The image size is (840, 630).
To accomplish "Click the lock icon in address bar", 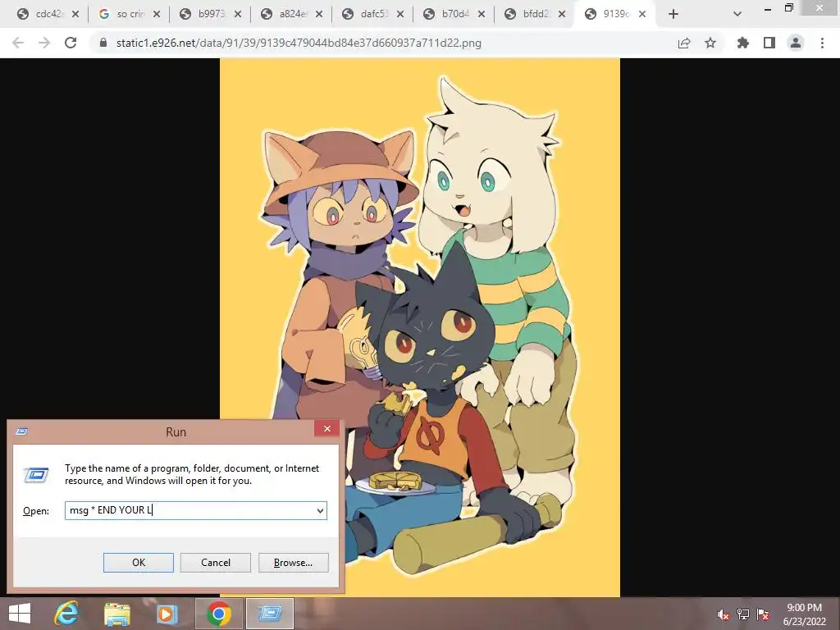I will 103,43.
